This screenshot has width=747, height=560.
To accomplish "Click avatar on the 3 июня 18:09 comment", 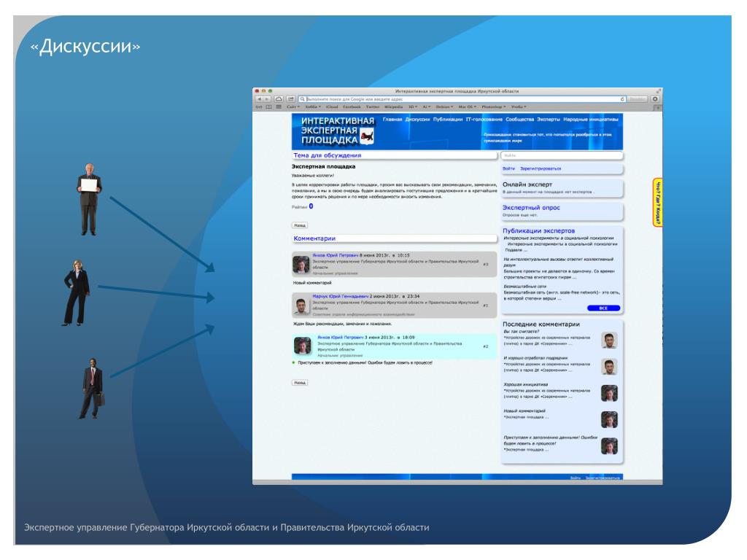I will pos(303,346).
